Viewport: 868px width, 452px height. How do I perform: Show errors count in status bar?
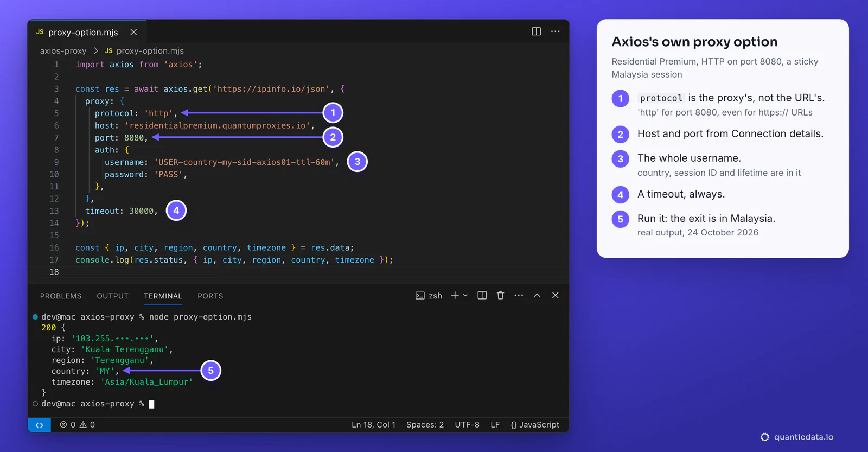(68, 425)
